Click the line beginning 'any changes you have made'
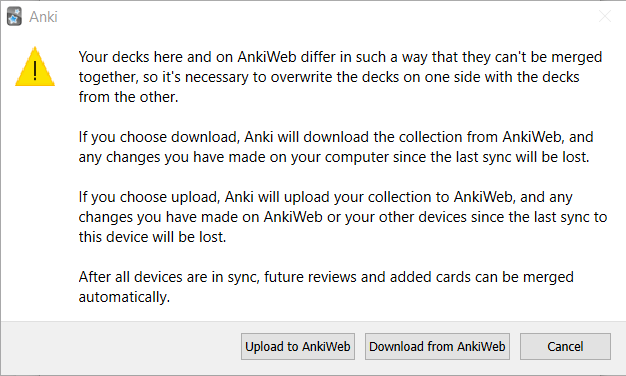Viewport: 626px width, 376px height. 334,157
